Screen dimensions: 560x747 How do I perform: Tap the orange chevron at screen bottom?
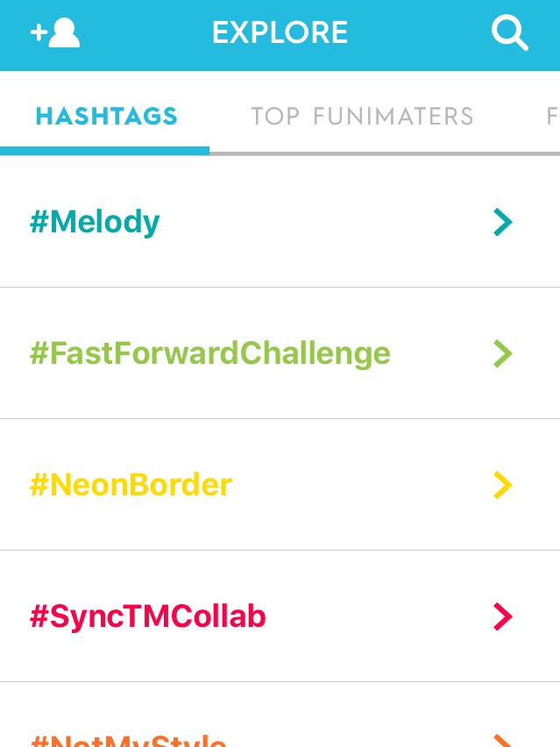[x=502, y=741]
